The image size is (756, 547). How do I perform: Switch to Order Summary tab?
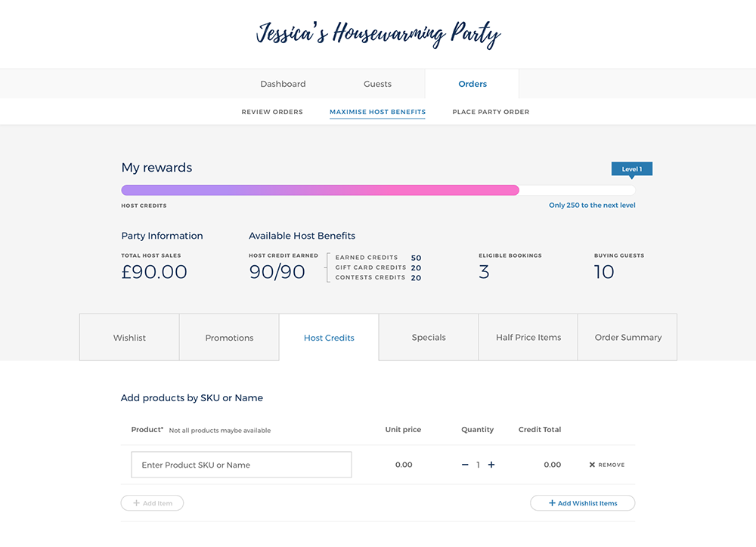(627, 338)
